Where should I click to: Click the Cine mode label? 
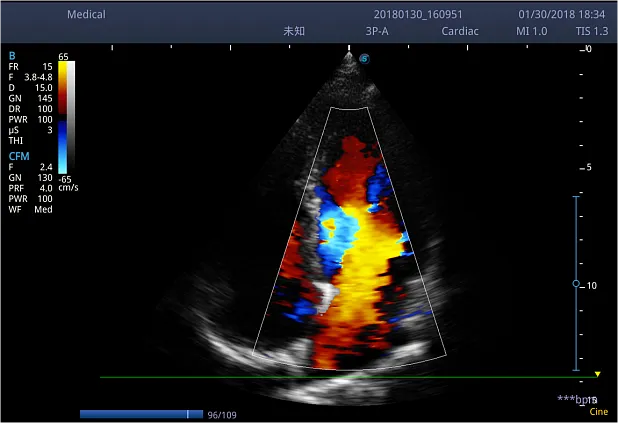598,411
